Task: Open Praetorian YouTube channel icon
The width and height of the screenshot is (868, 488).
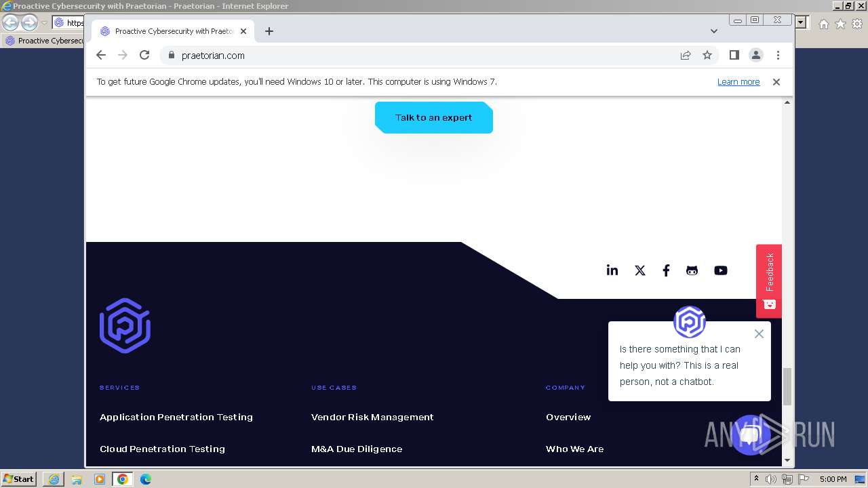Action: [x=720, y=270]
